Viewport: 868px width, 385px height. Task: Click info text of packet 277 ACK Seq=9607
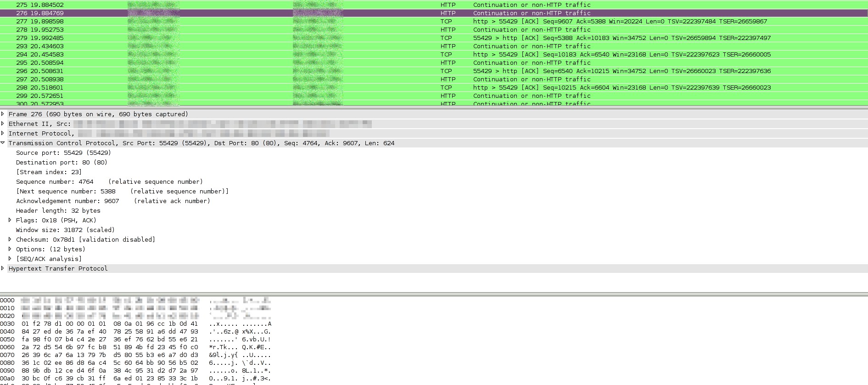coord(620,21)
